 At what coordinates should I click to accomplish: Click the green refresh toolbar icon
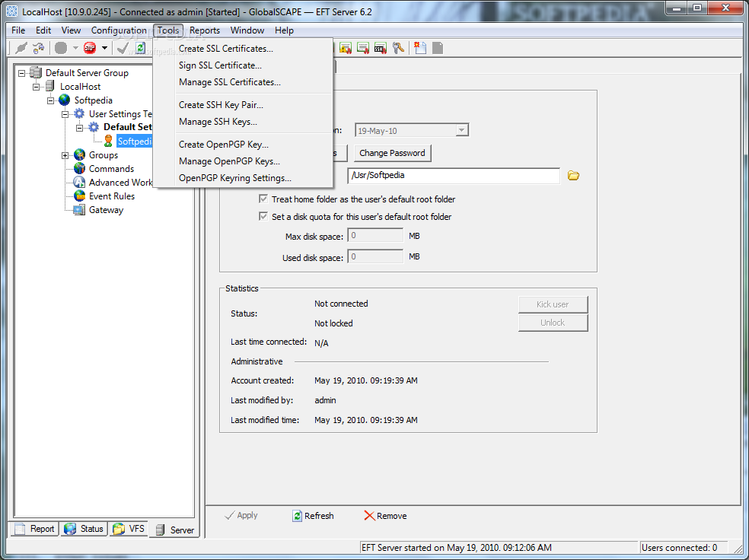[x=140, y=48]
